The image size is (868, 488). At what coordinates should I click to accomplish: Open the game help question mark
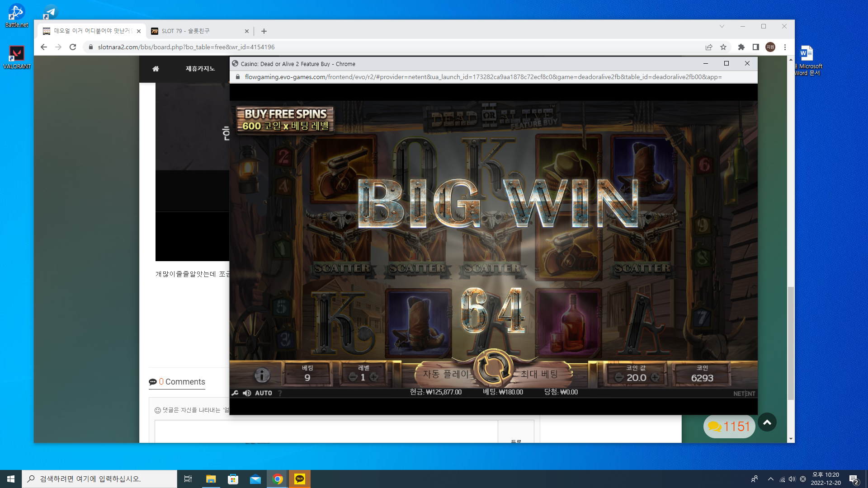click(x=280, y=393)
